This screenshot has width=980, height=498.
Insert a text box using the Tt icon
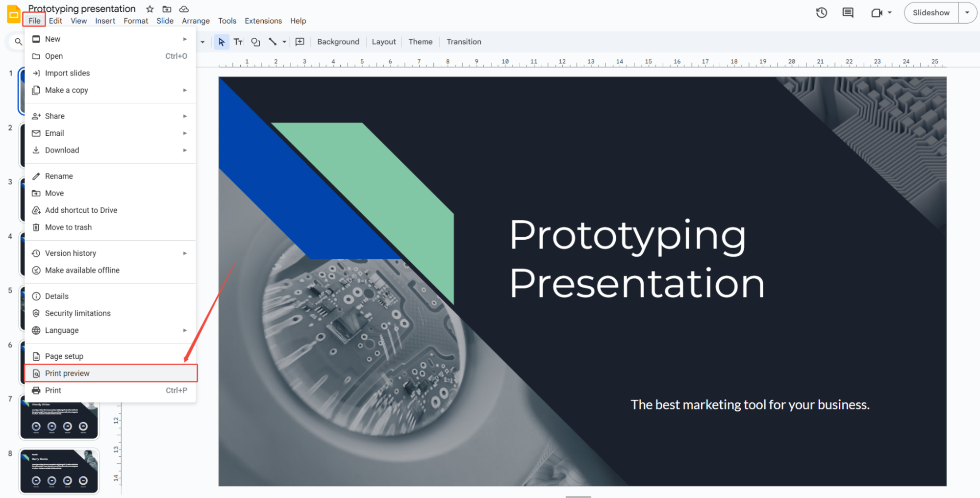238,42
